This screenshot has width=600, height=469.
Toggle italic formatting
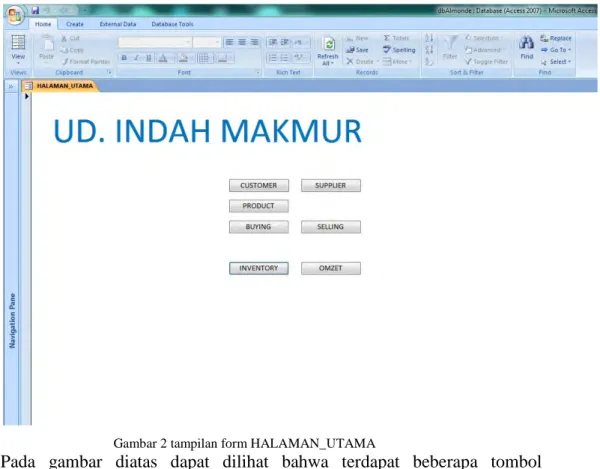click(136, 58)
